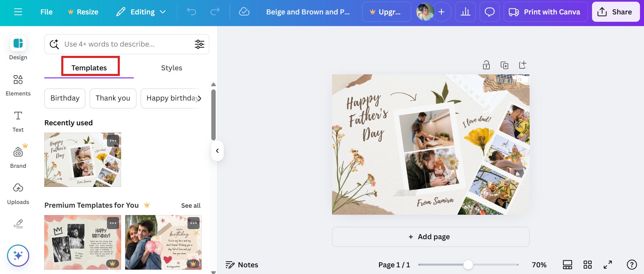The image size is (644, 274).
Task: Open the Resize option
Action: [x=83, y=12]
